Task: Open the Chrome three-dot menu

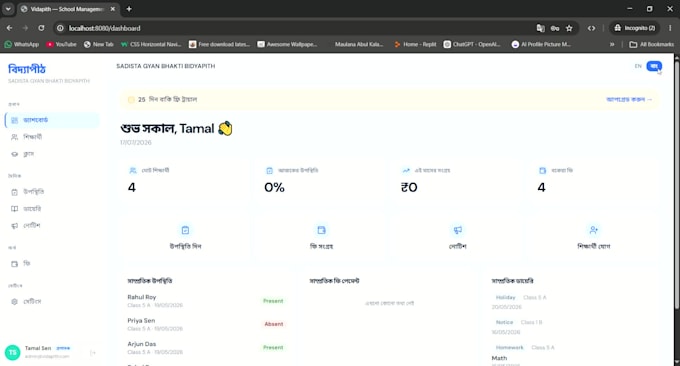Action: pos(670,28)
